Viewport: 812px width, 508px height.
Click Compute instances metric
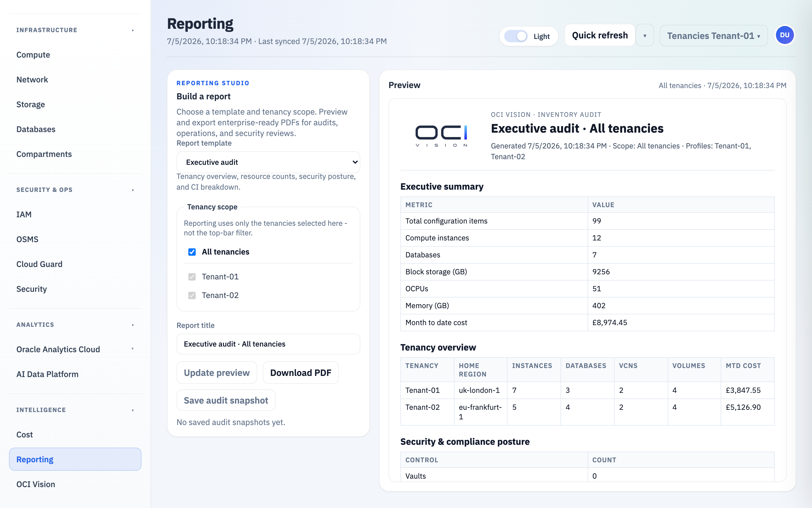point(437,238)
